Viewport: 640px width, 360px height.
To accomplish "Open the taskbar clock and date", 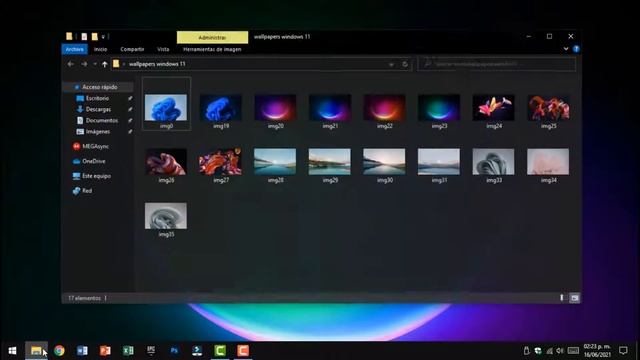I will pyautogui.click(x=597, y=351).
